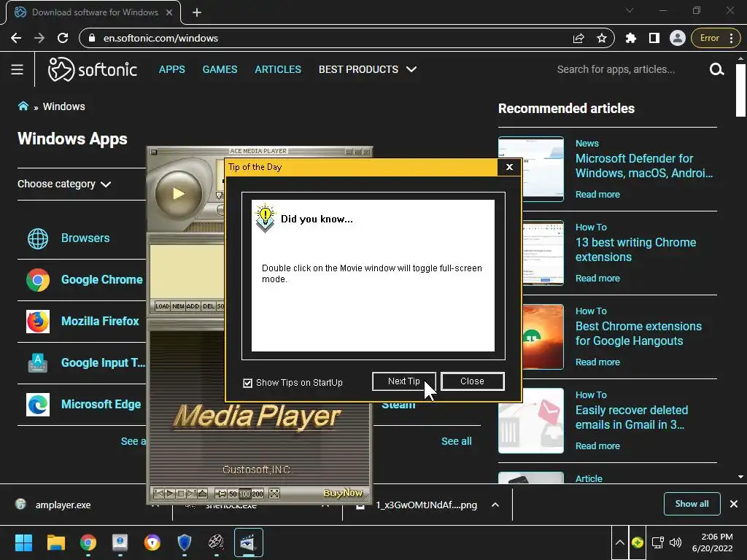Viewport: 747px width, 560px height.
Task: Click browser back arrow
Action: (x=16, y=38)
